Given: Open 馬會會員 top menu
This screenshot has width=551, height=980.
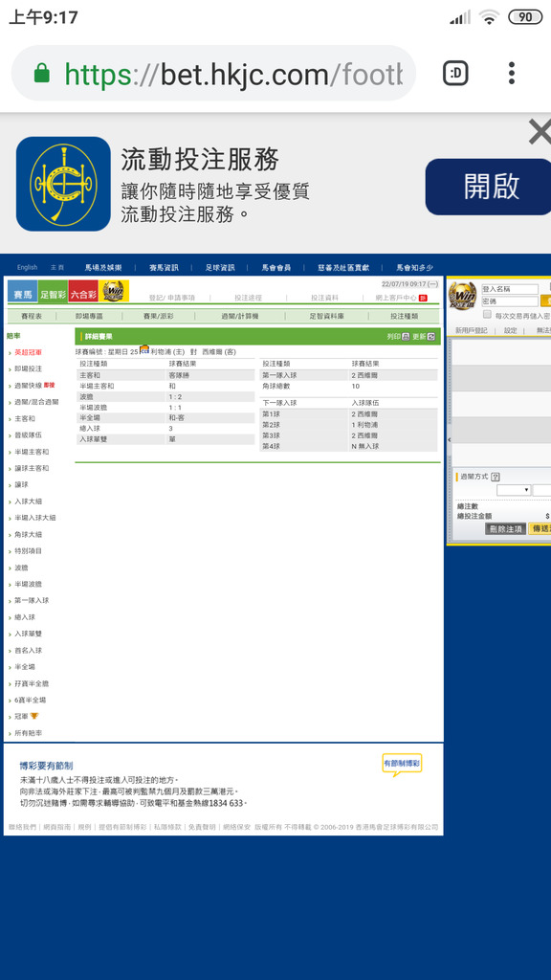Looking at the screenshot, I should 276,268.
